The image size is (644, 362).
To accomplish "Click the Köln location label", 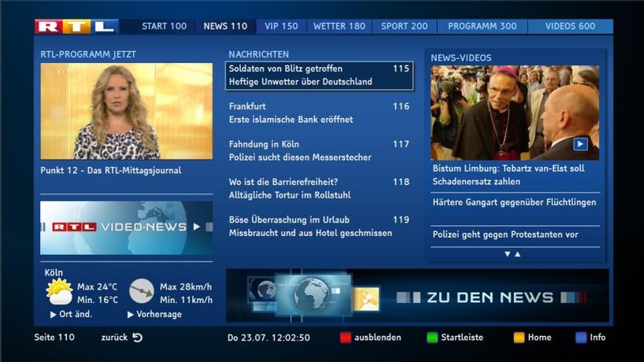I will click(54, 272).
